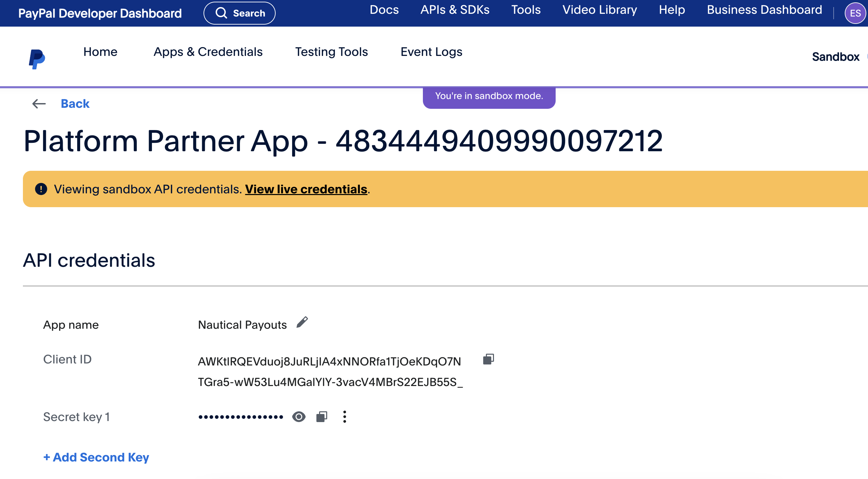Viewport: 868px width, 479px height.
Task: Go to Apps & Credentials tab
Action: (208, 52)
